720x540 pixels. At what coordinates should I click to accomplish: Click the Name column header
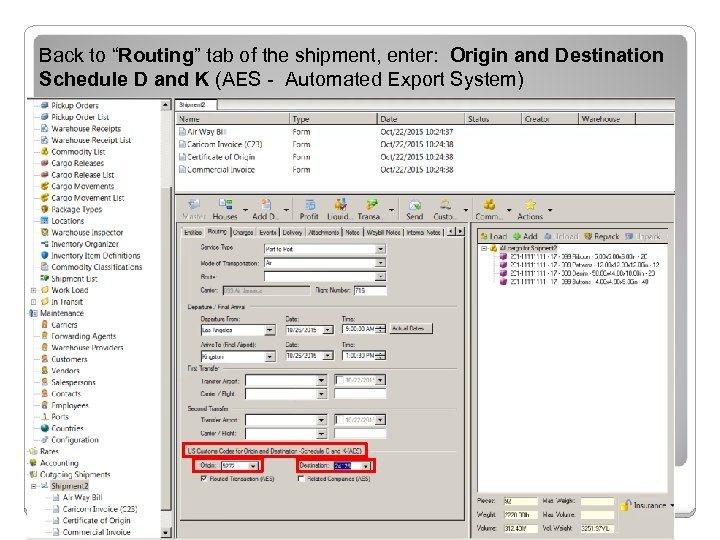pos(233,119)
